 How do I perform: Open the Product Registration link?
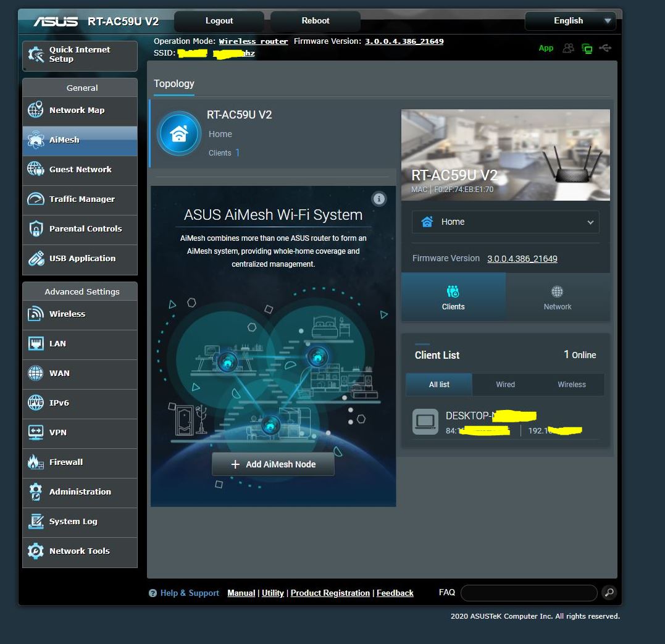pyautogui.click(x=330, y=593)
